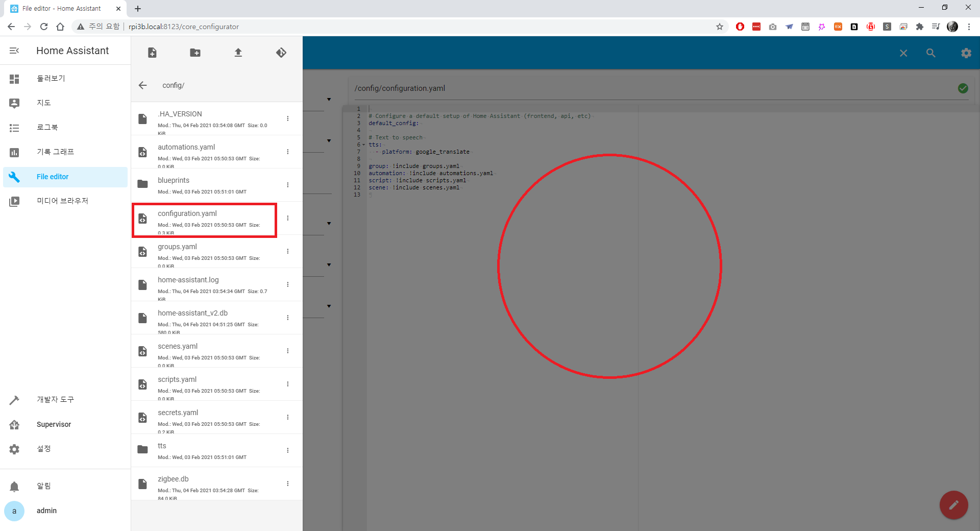Reload the browser page
The image size is (980, 531).
[44, 27]
